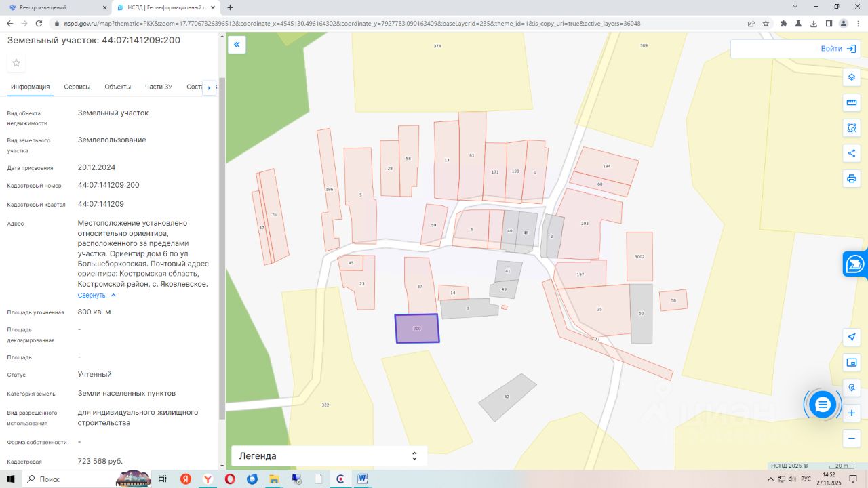Open File Explorer from taskbar
Image resolution: width=868 pixels, height=488 pixels.
tap(274, 479)
